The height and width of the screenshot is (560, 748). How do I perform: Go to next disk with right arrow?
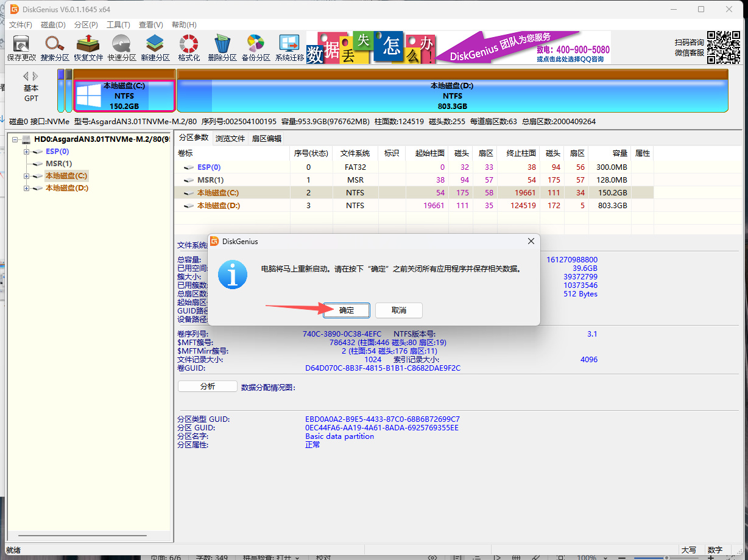[35, 76]
